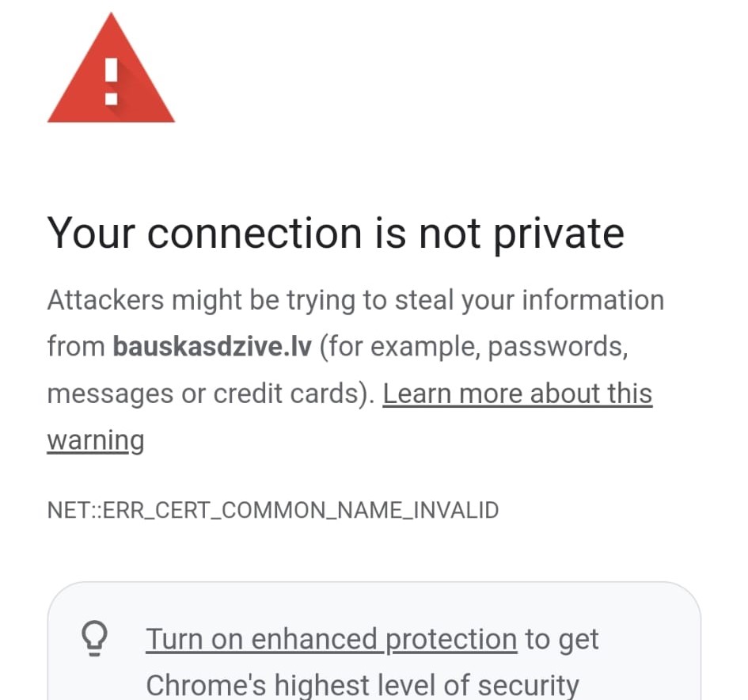Click the underlined word "warning" link

[96, 439]
